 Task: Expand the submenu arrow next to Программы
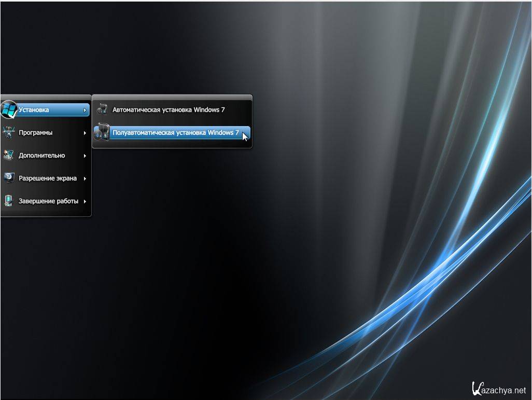click(x=85, y=133)
